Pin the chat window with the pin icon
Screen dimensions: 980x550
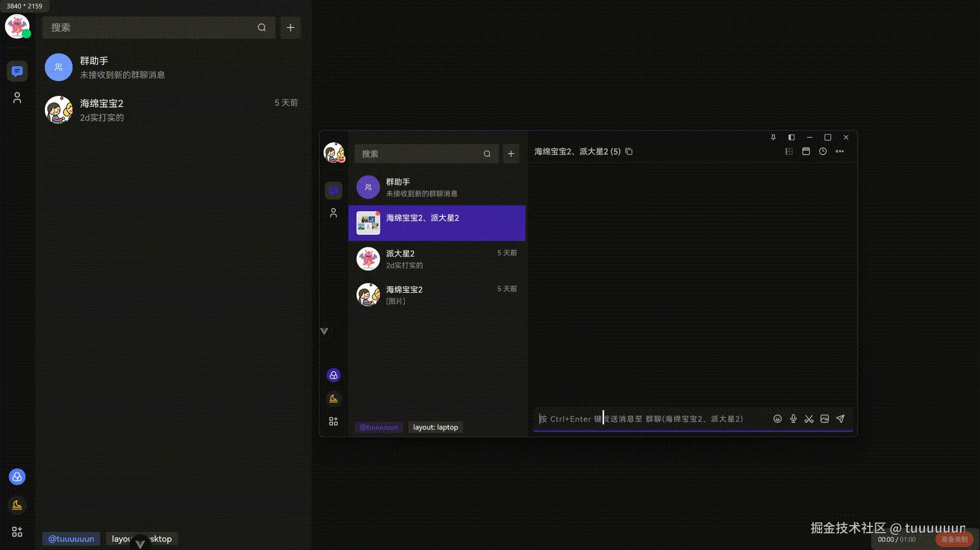773,137
